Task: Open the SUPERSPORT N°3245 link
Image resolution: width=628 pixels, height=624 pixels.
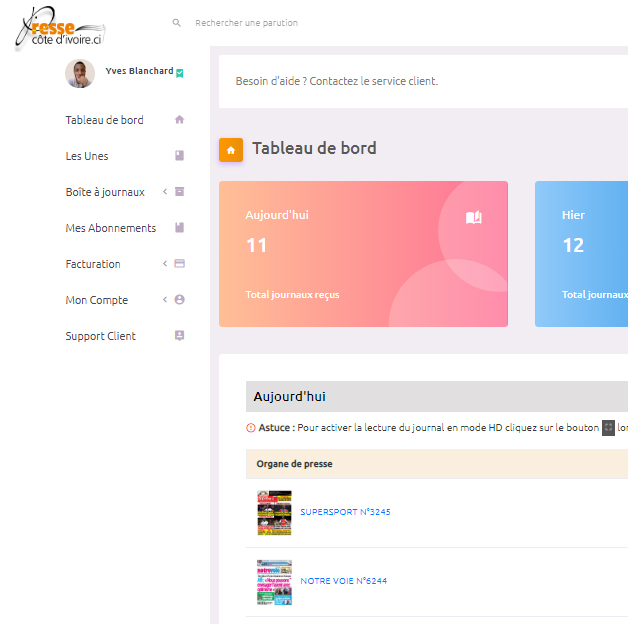Action: [345, 512]
